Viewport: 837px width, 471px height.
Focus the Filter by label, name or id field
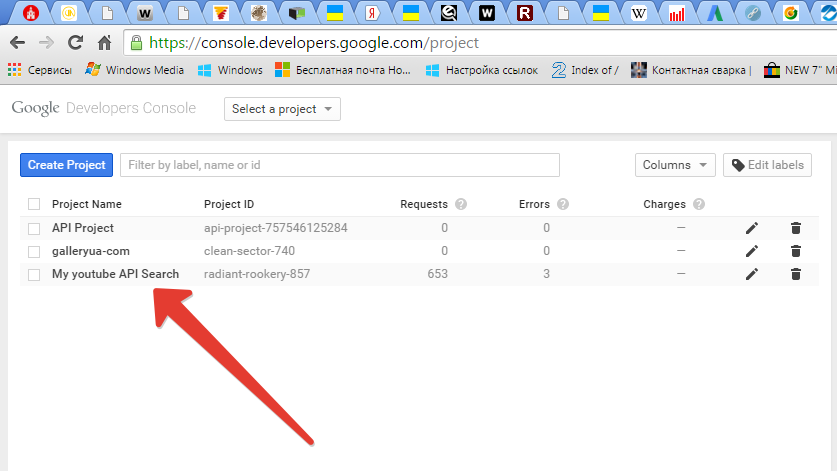pyautogui.click(x=340, y=165)
